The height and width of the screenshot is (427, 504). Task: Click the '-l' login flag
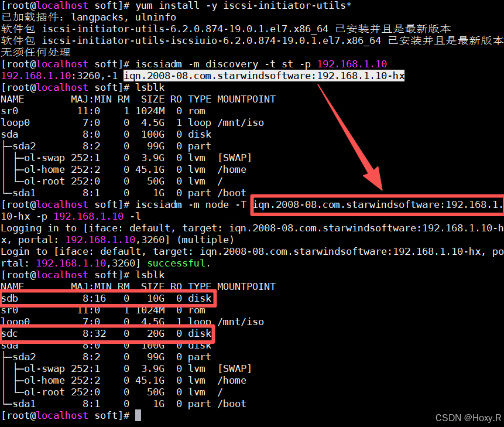(135, 216)
